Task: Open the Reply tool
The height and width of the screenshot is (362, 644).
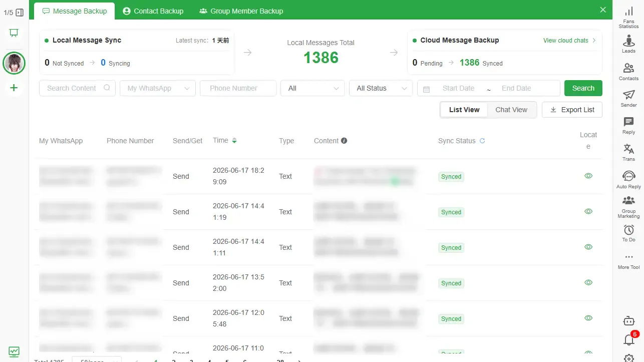Action: 628,126
